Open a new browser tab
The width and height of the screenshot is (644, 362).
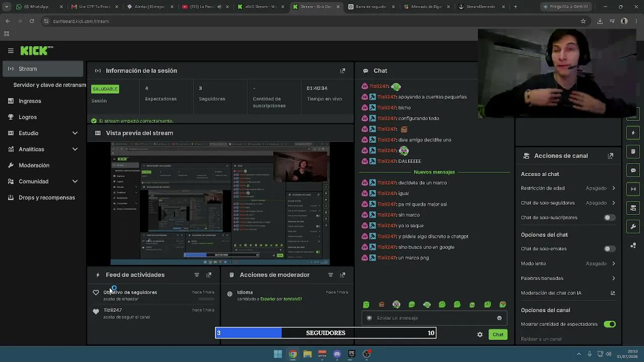(515, 7)
